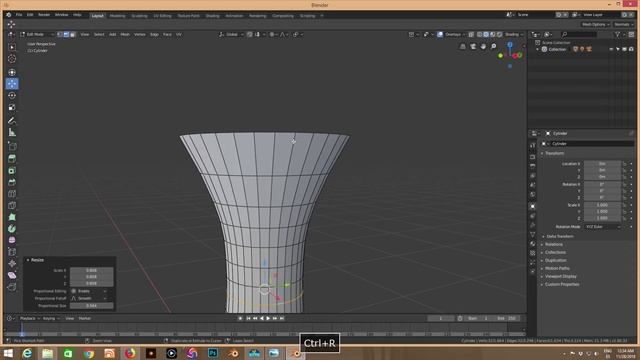Click the viewport zoom magnifier icon
Image resolution: width=640 pixels, height=360 pixels.
point(493,47)
